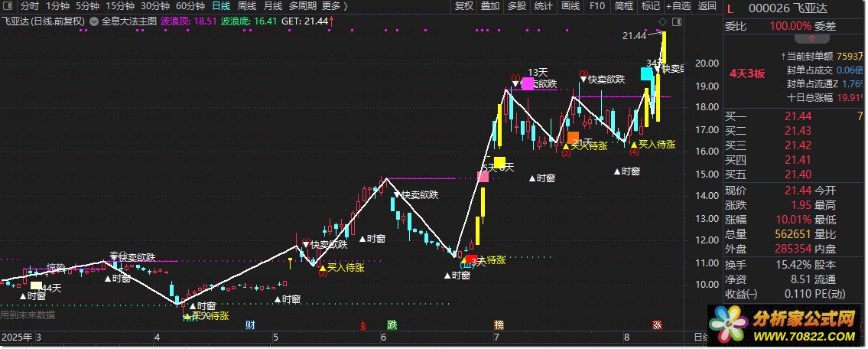The width and height of the screenshot is (868, 349).
Task: Click the 2025年 timeline label
Action: click(x=17, y=337)
